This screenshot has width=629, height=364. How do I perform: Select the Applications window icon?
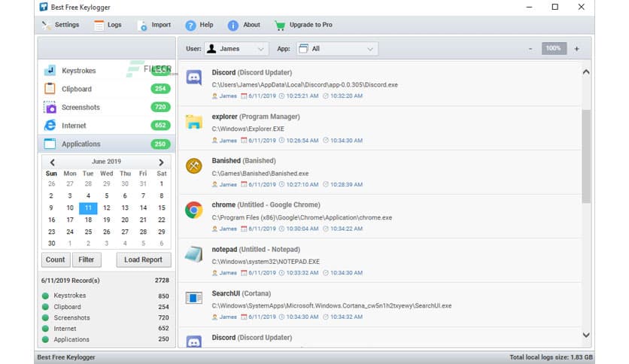coord(50,144)
